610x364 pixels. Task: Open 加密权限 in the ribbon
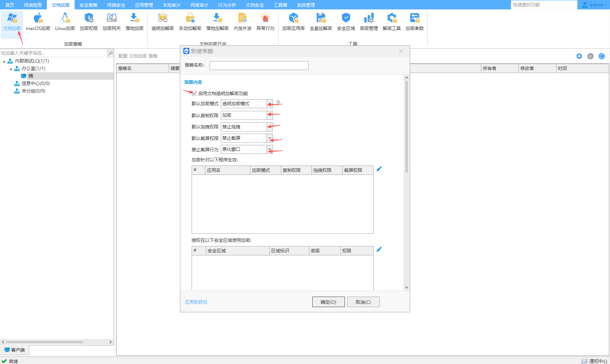[x=88, y=22]
